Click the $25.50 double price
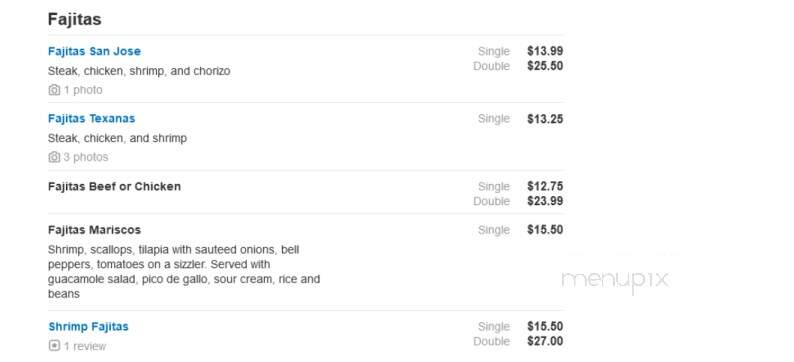Image resolution: width=794 pixels, height=362 pixels. 545,66
